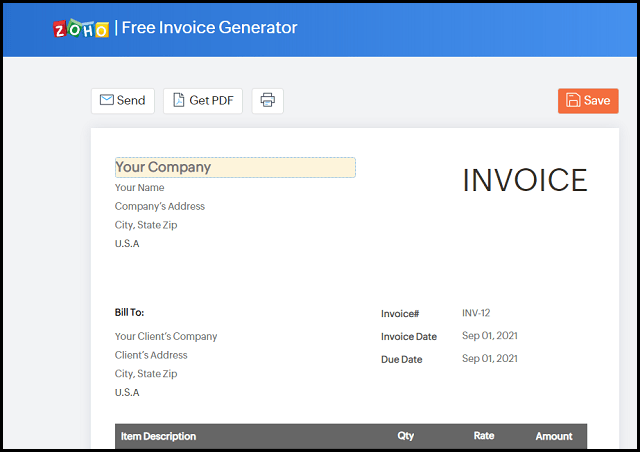Send the invoice by email
Viewport: 640px width, 452px height.
123,100
